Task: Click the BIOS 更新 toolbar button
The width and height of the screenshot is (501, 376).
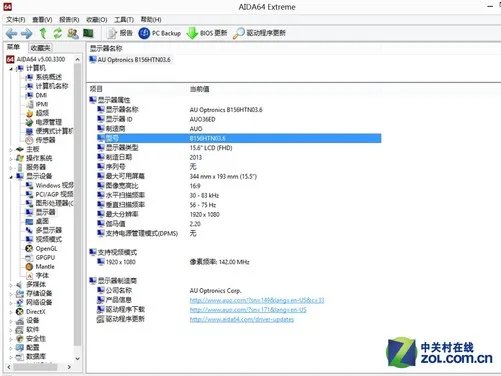Action: pyautogui.click(x=206, y=33)
